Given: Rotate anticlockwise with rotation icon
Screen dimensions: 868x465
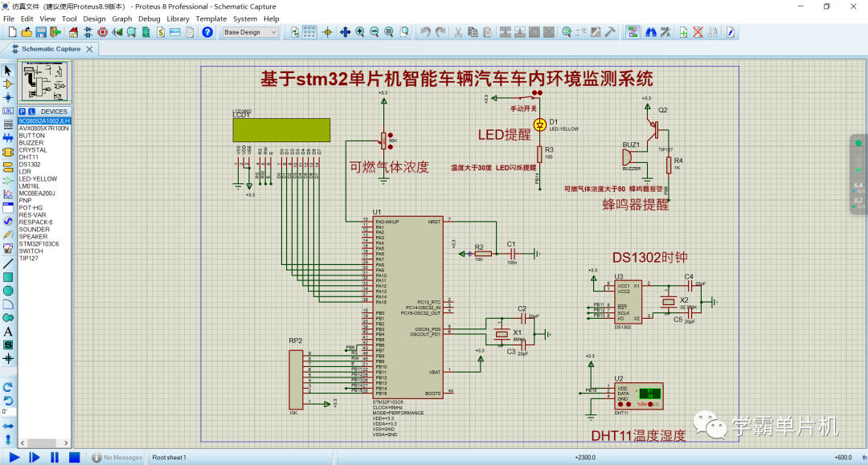Looking at the screenshot, I should click(8, 400).
